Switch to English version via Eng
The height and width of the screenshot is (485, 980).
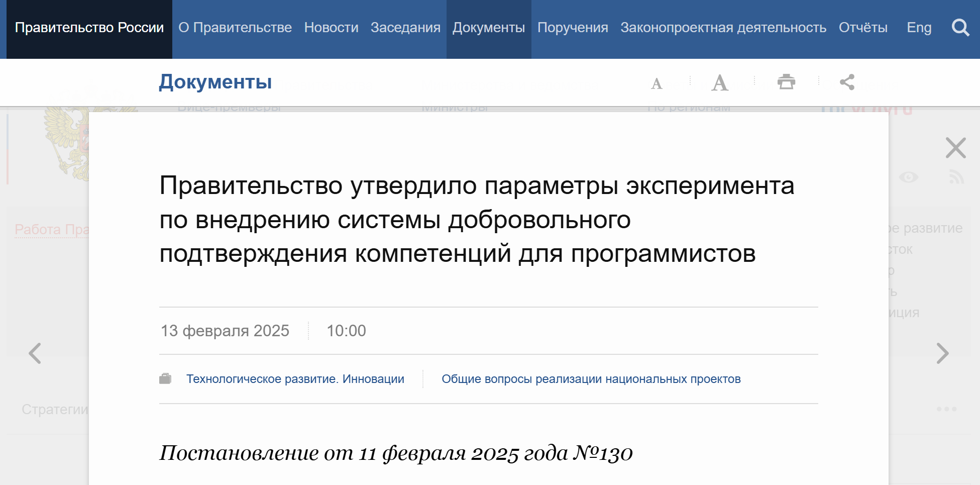(919, 28)
